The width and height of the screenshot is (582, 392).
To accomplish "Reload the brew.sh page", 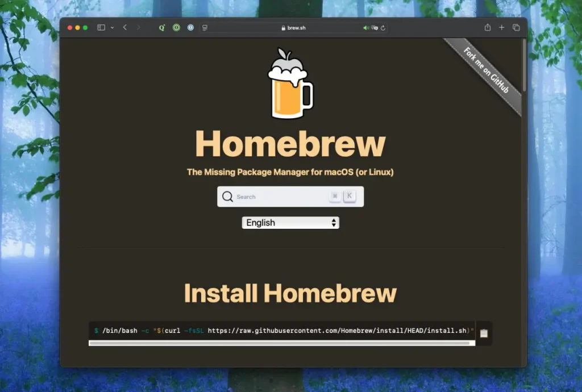I will pos(383,28).
